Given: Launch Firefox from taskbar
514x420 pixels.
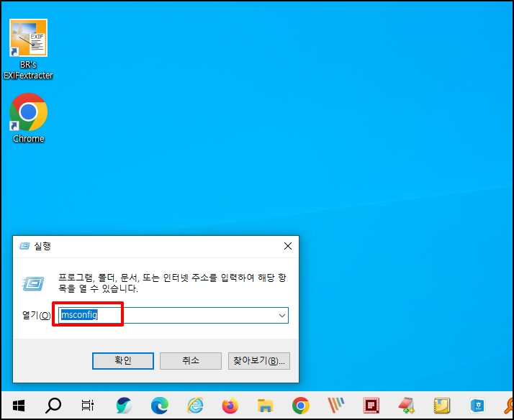Looking at the screenshot, I should pos(230,406).
